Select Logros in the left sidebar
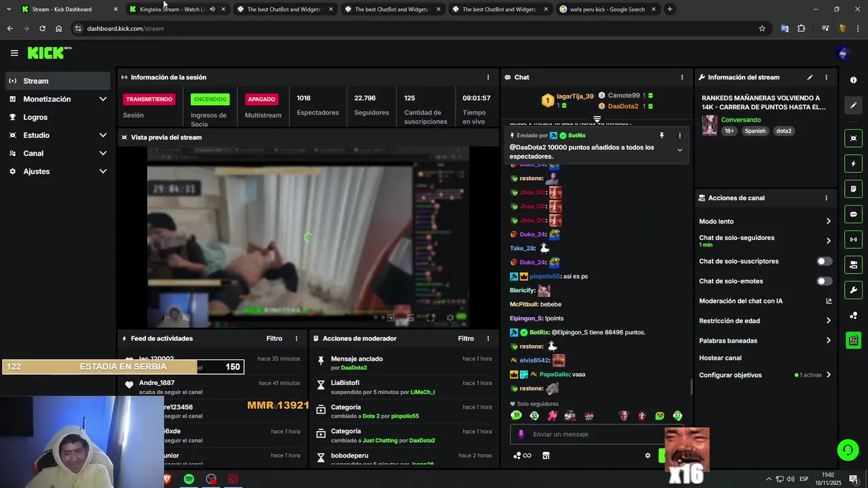868x488 pixels. [x=58, y=117]
